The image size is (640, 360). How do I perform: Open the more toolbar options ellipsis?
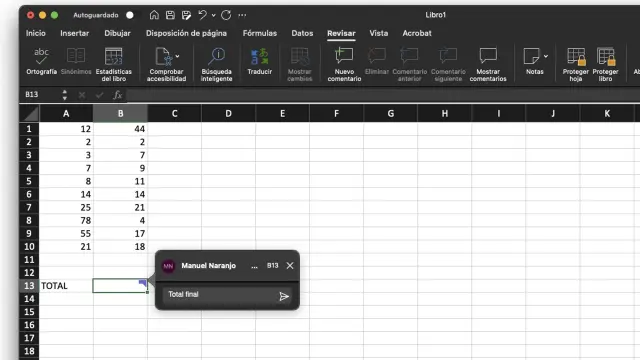coord(242,15)
